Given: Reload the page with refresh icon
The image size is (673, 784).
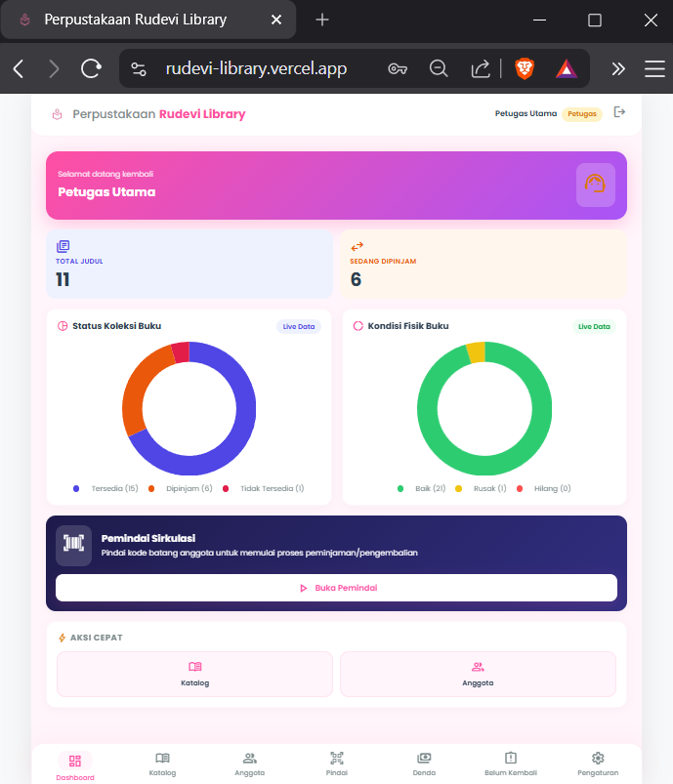Looking at the screenshot, I should tap(91, 68).
